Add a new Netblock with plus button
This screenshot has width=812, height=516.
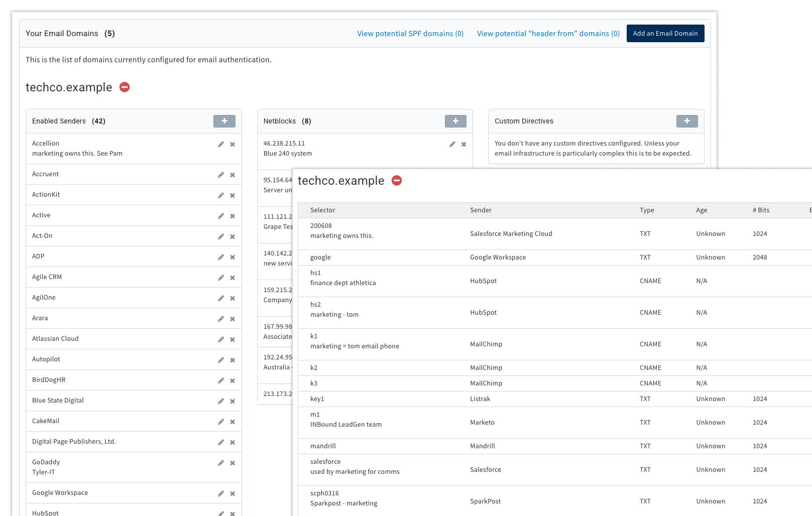pos(455,121)
